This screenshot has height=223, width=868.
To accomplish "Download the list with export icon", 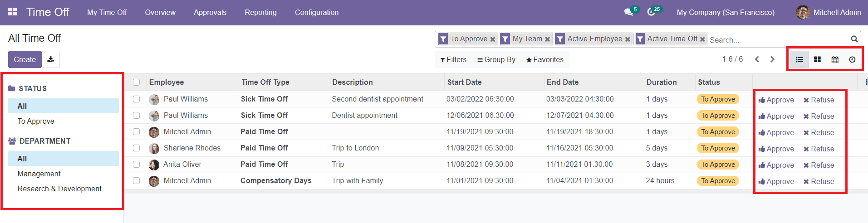I will [x=51, y=59].
